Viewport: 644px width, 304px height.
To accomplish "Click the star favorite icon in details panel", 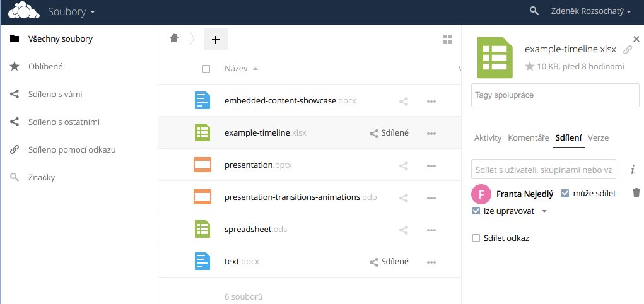I will click(x=529, y=66).
